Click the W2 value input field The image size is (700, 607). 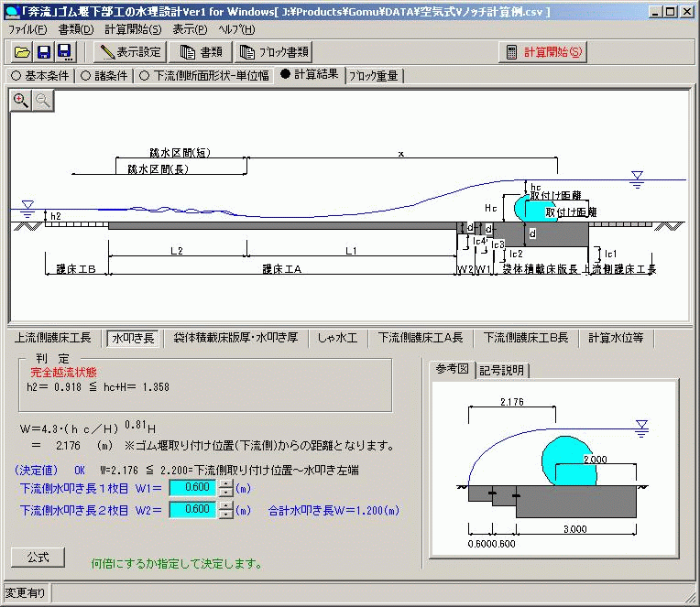click(x=192, y=509)
